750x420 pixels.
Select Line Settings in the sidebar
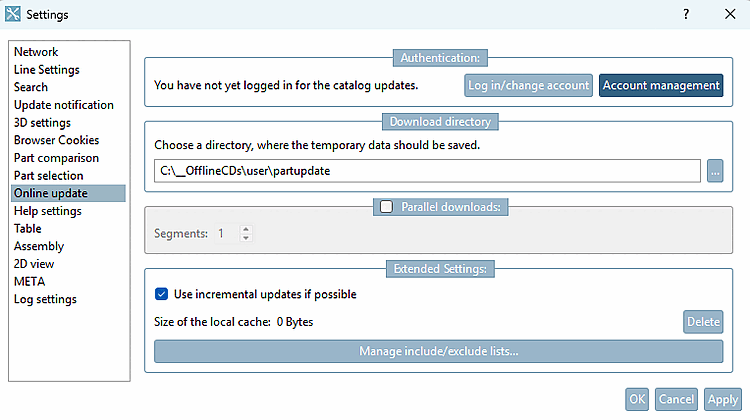47,70
